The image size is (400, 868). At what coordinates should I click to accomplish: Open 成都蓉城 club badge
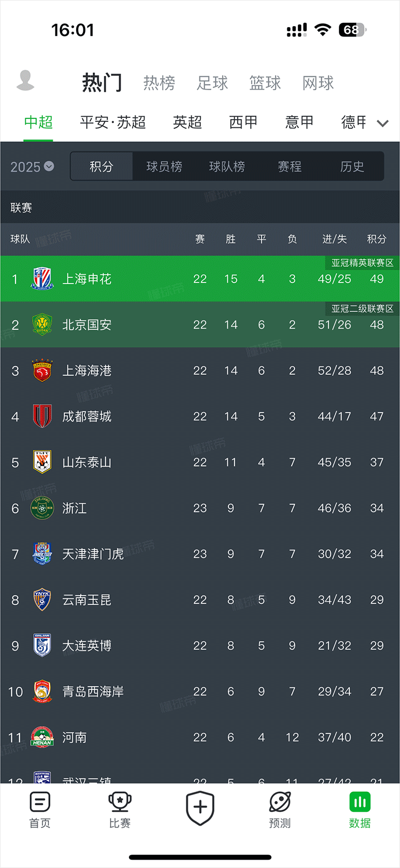42,416
